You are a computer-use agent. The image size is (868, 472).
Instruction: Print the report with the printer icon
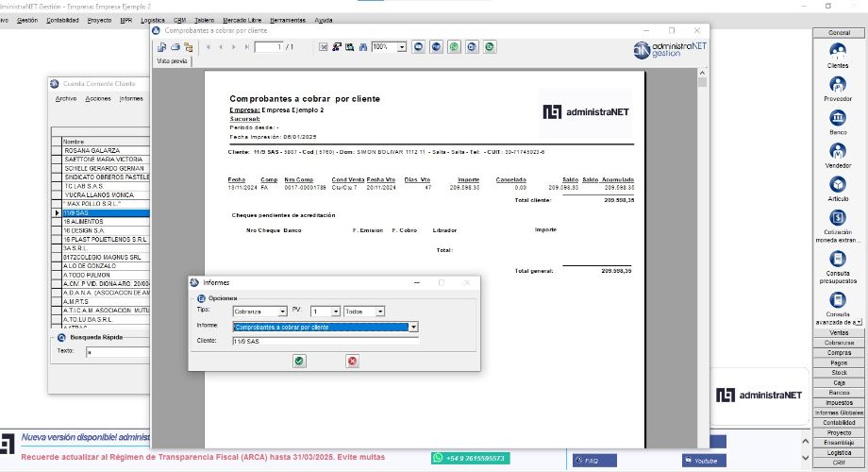(175, 47)
